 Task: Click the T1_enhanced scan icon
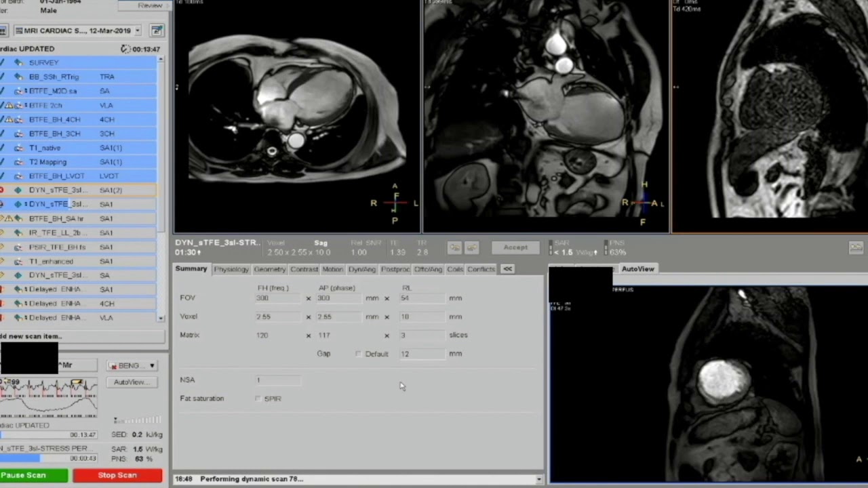[x=18, y=261]
